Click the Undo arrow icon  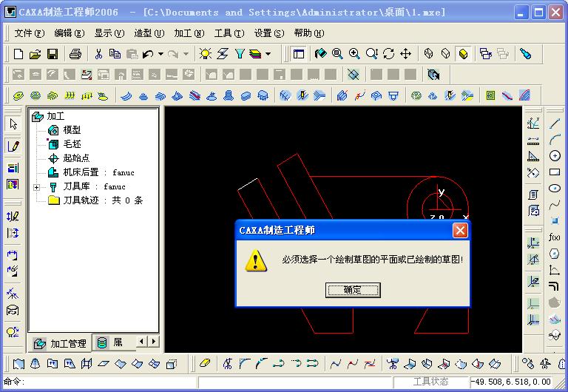148,54
